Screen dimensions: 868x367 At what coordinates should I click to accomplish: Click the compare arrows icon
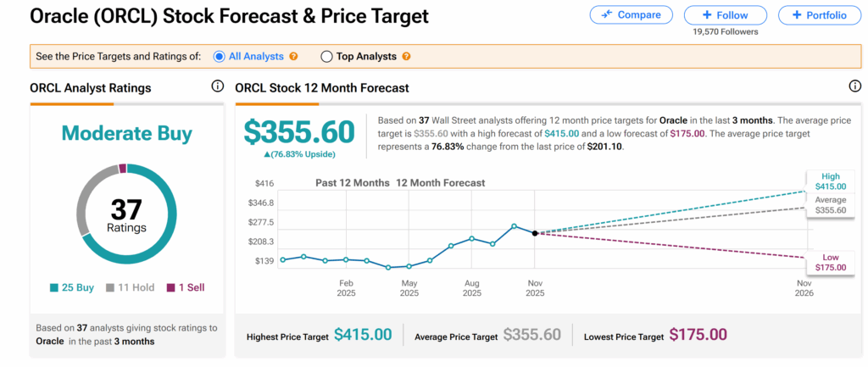(x=607, y=15)
